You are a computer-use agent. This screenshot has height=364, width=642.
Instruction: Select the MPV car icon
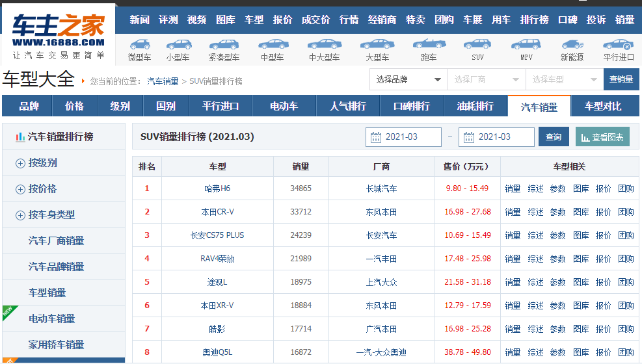click(526, 44)
